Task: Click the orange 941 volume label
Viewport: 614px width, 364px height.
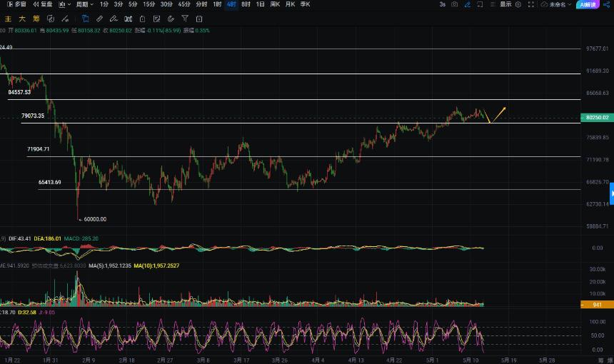Action: pos(597,305)
